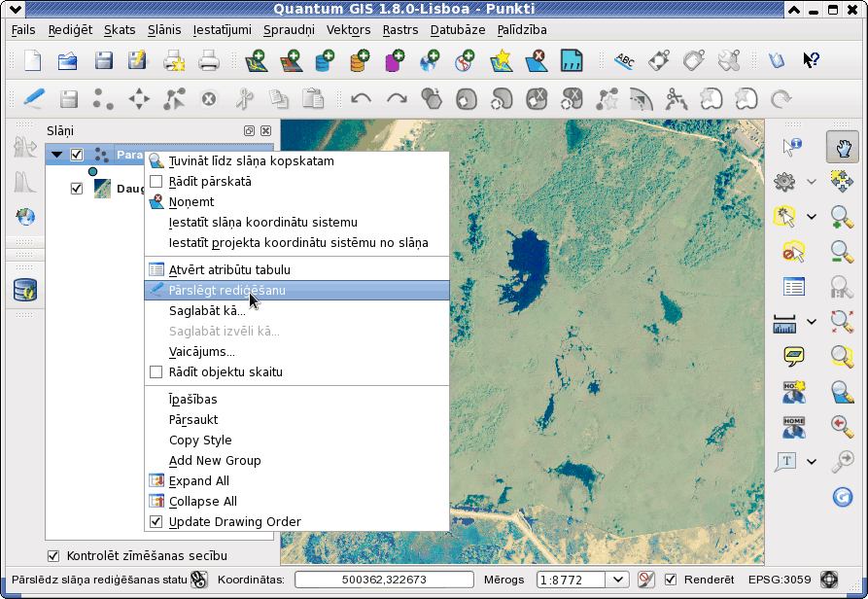This screenshot has height=599, width=868.
Task: Click the Undo arrow in the toolbar
Action: point(361,99)
